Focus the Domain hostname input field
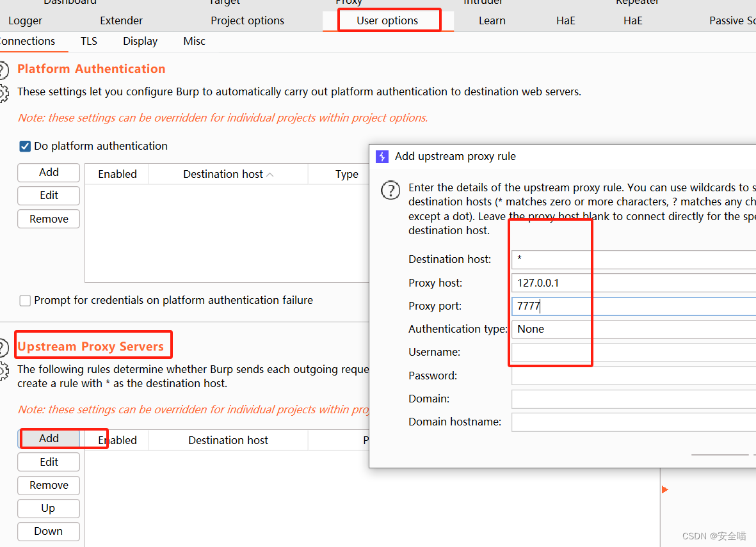 point(634,422)
